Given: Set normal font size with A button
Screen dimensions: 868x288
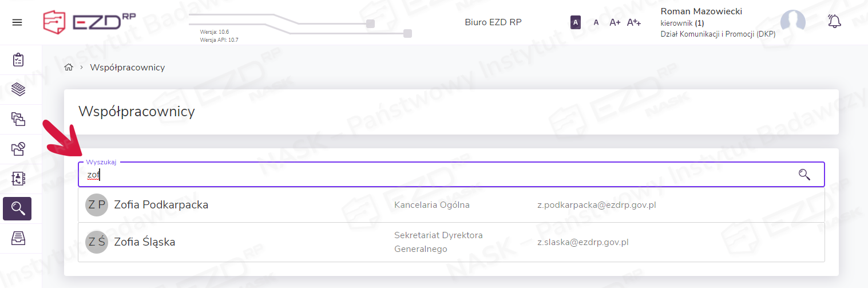Looking at the screenshot, I should pos(596,22).
